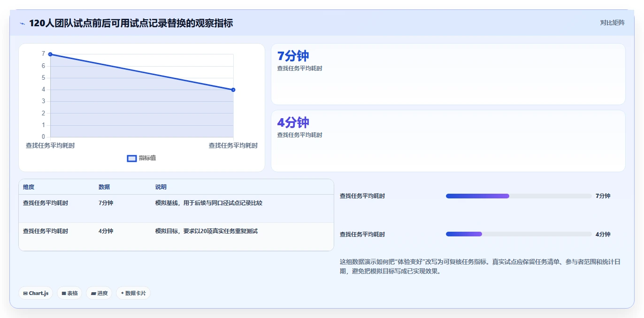Click the paragraph starting with 这组数据演示
This screenshot has height=318, width=644.
(x=480, y=266)
